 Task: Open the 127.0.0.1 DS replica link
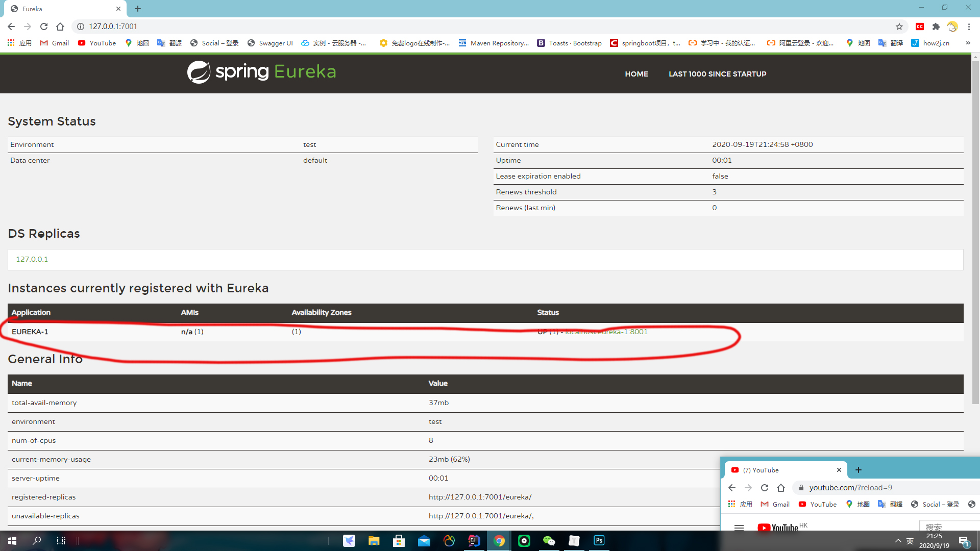point(32,259)
